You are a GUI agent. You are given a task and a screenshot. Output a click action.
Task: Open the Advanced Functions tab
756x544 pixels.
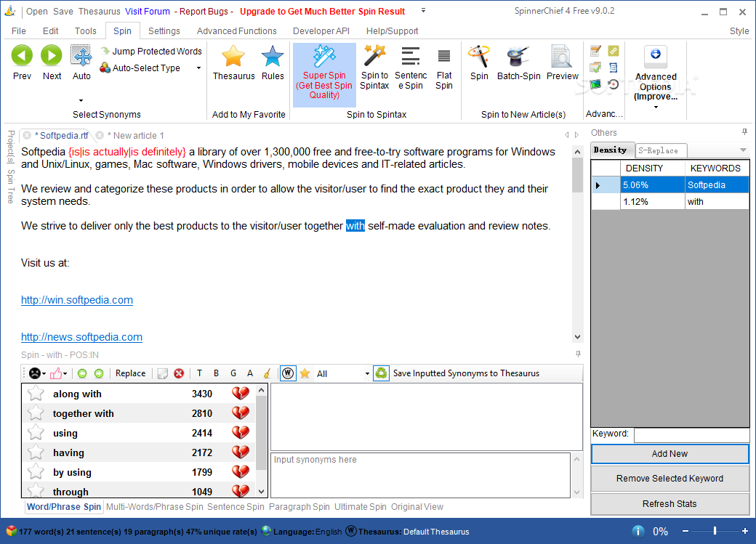click(237, 31)
